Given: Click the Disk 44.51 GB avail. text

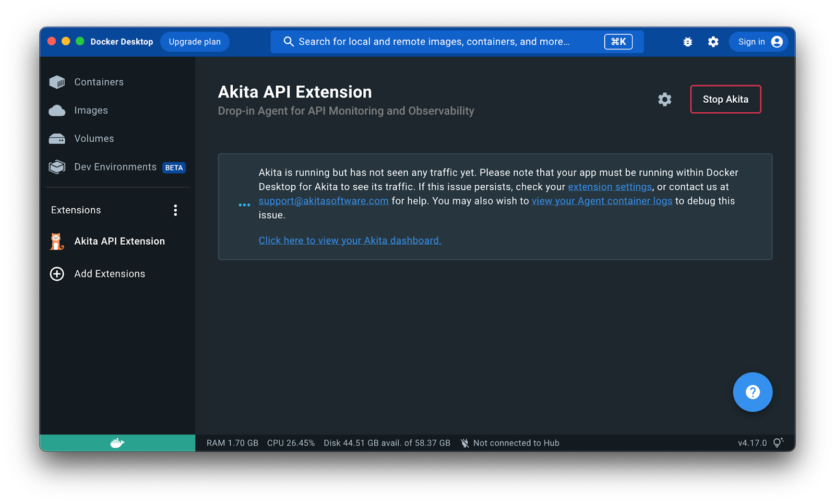Looking at the screenshot, I should 387,443.
